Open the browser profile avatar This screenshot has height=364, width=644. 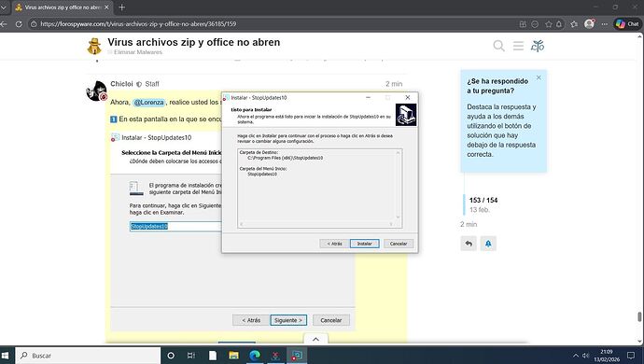click(x=589, y=24)
